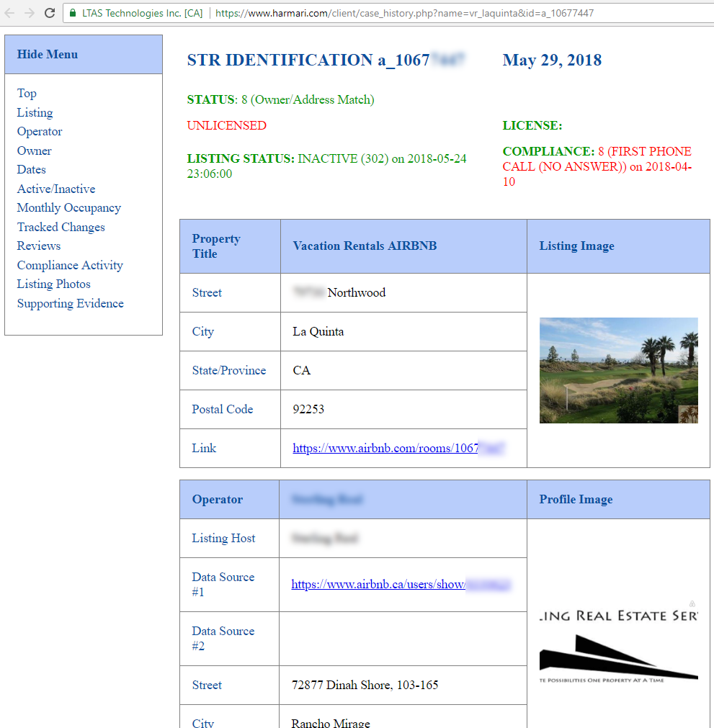This screenshot has width=714, height=728.
Task: Click the 72877 Dinah Shore address value
Action: point(365,685)
